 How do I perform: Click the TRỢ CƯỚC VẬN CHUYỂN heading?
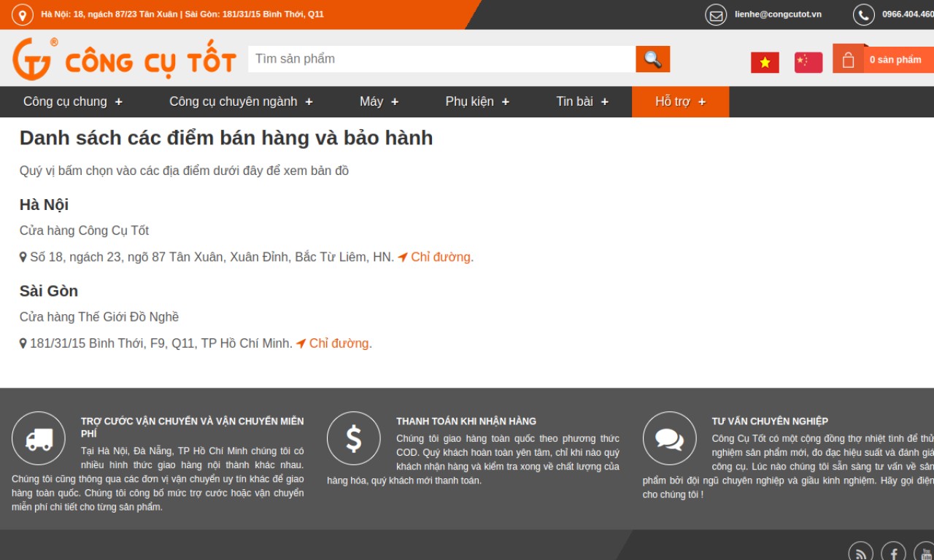(193, 427)
